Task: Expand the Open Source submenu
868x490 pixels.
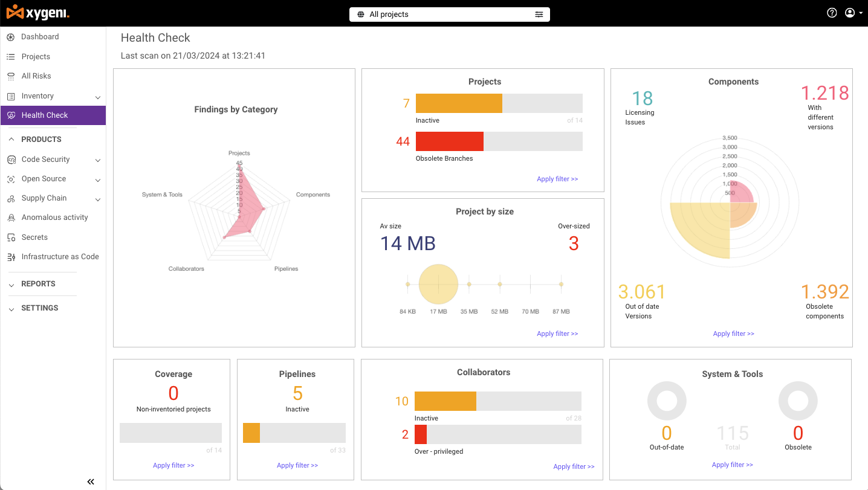Action: click(x=97, y=178)
